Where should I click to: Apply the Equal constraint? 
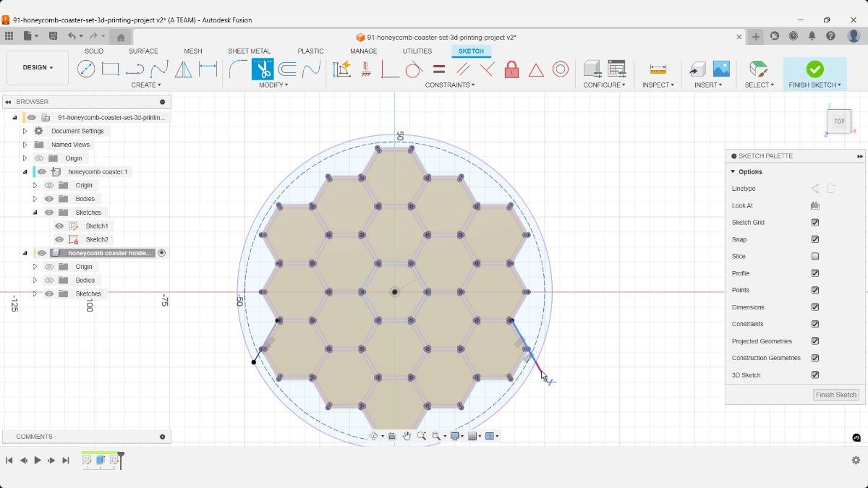click(x=438, y=69)
